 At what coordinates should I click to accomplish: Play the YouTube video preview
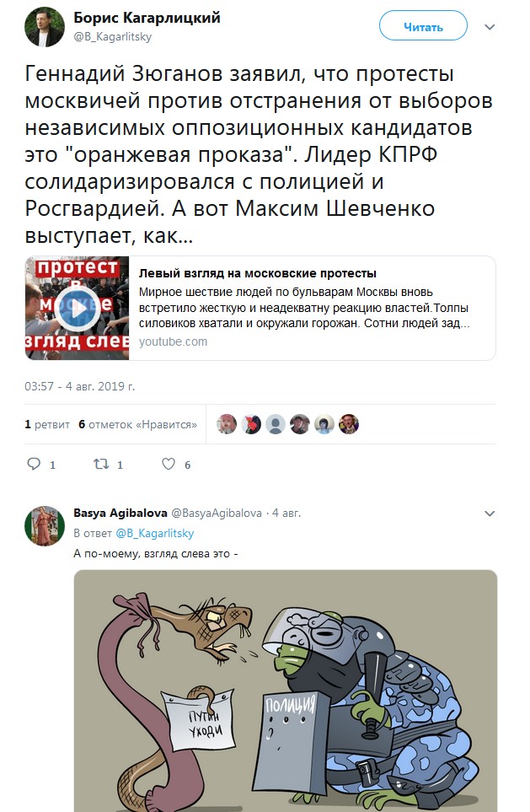(78, 309)
